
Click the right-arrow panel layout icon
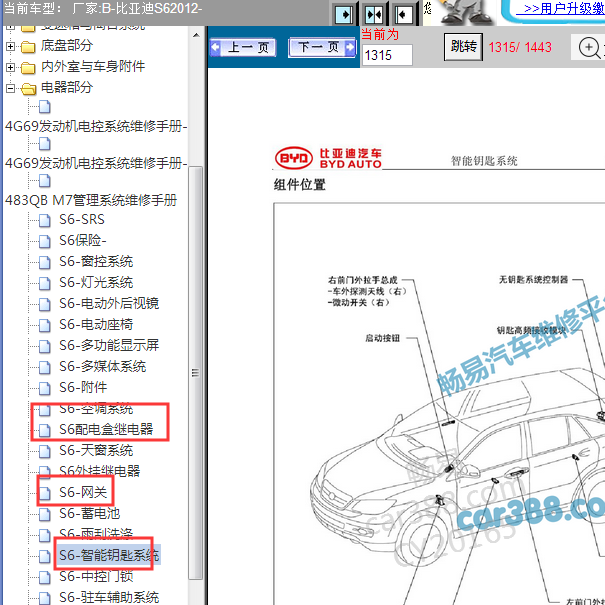coord(344,15)
